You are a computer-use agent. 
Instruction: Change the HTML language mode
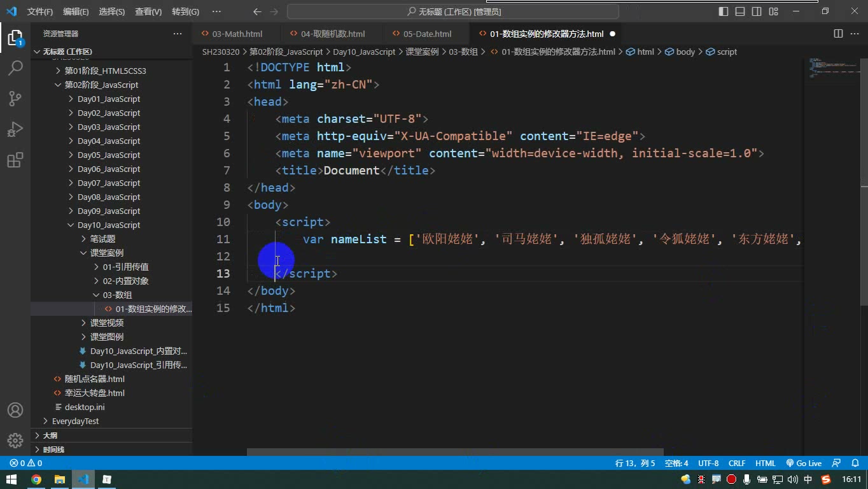pos(766,463)
